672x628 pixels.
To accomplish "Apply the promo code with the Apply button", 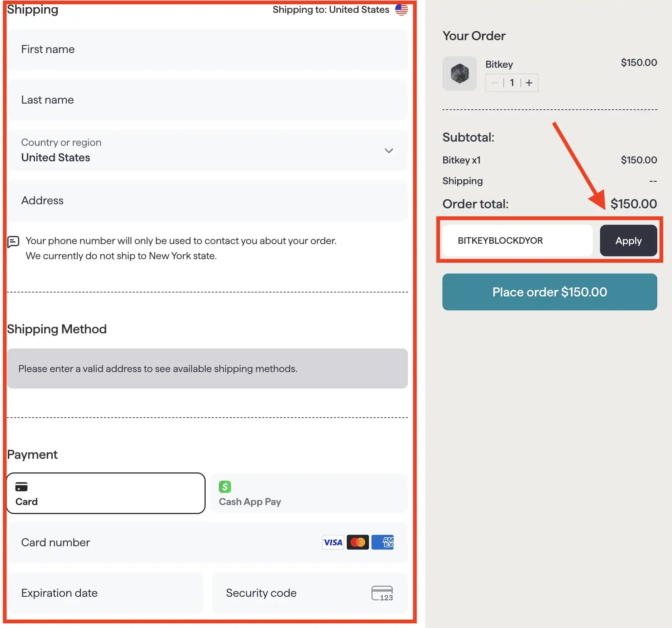I will click(x=628, y=241).
